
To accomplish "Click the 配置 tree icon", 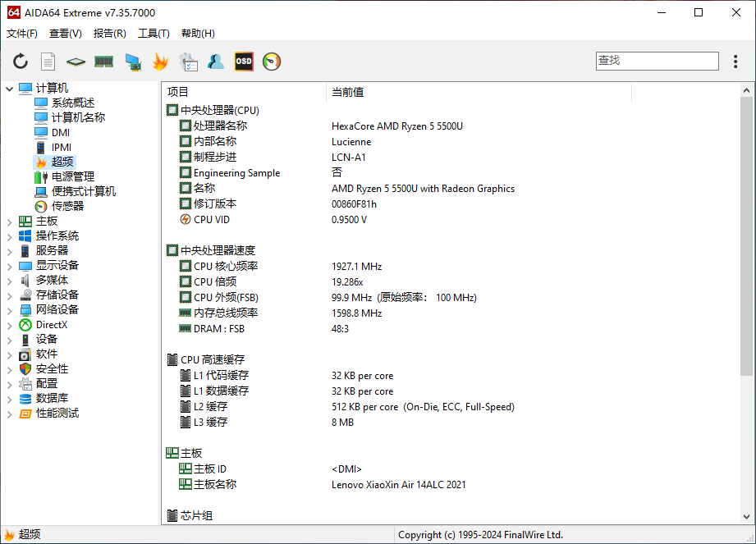I will [x=25, y=384].
